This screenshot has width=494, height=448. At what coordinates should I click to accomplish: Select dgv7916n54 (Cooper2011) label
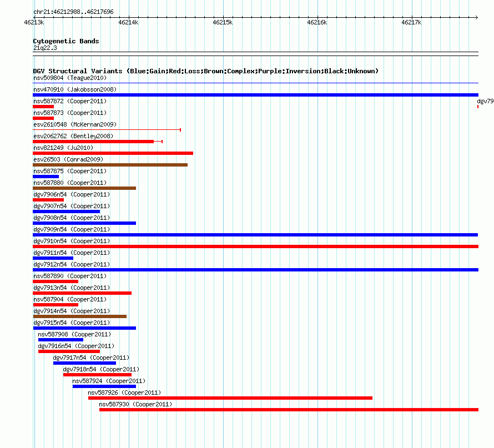point(76,346)
